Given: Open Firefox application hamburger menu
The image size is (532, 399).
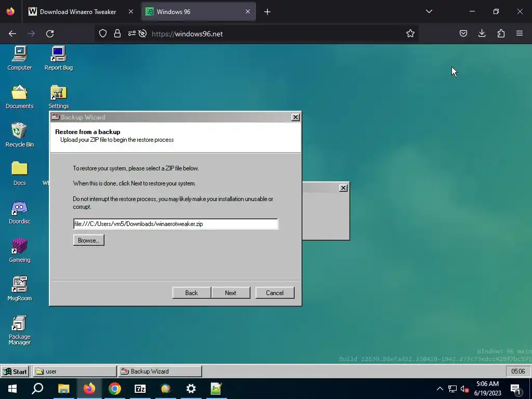Looking at the screenshot, I should coord(520,33).
